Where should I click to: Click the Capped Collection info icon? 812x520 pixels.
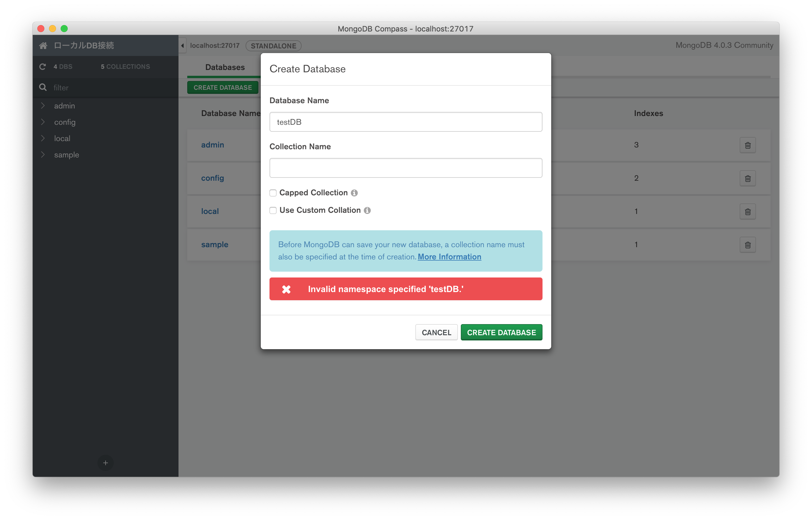[x=354, y=193]
